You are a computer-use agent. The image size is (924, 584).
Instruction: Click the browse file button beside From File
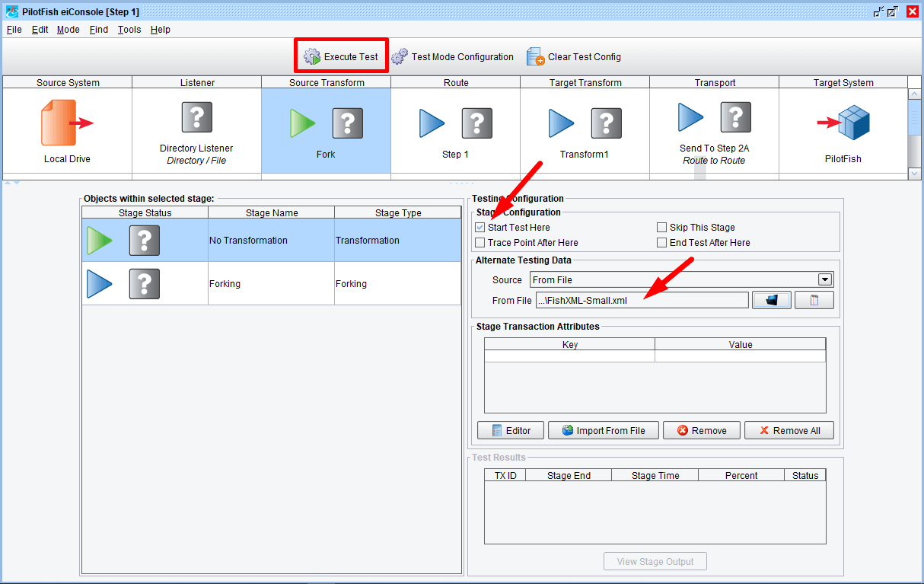772,300
